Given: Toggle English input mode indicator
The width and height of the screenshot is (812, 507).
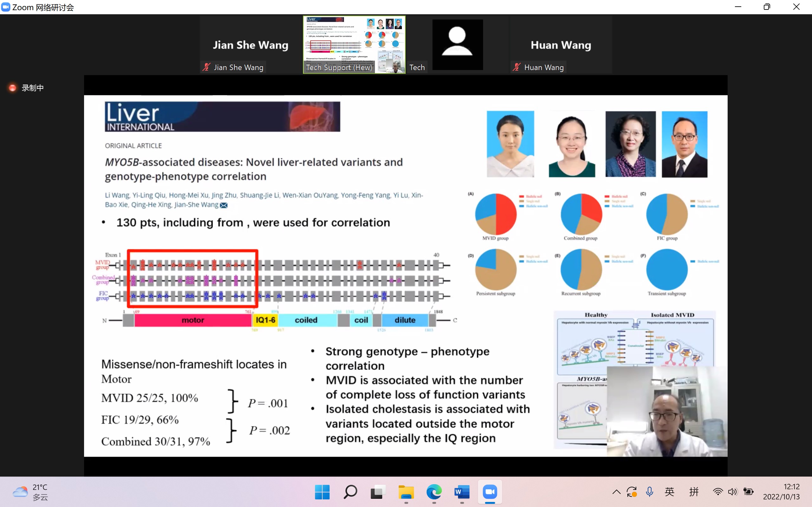Looking at the screenshot, I should point(670,492).
